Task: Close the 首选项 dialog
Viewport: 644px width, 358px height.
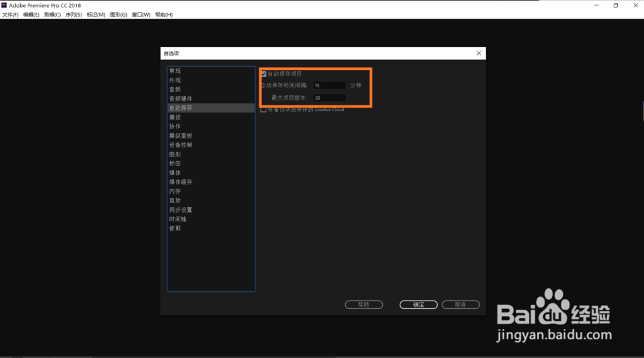Action: click(x=479, y=54)
